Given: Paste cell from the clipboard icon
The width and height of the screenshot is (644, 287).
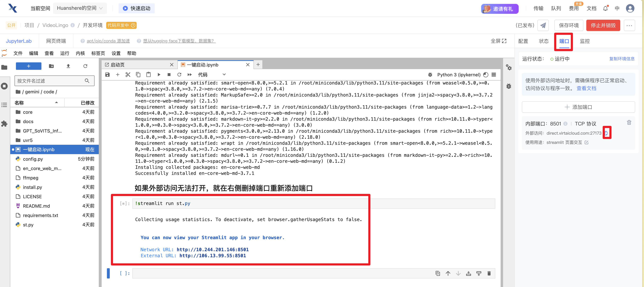Looking at the screenshot, I should 148,75.
